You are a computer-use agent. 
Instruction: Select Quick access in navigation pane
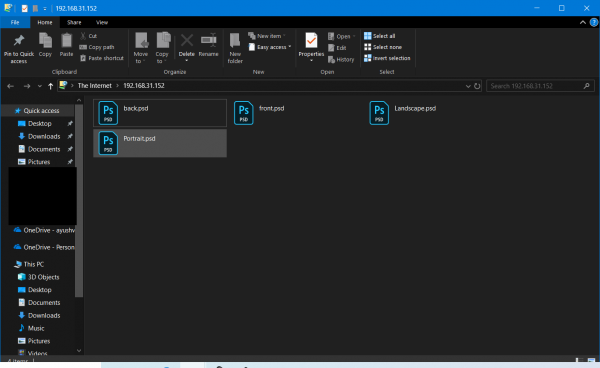coord(38,111)
